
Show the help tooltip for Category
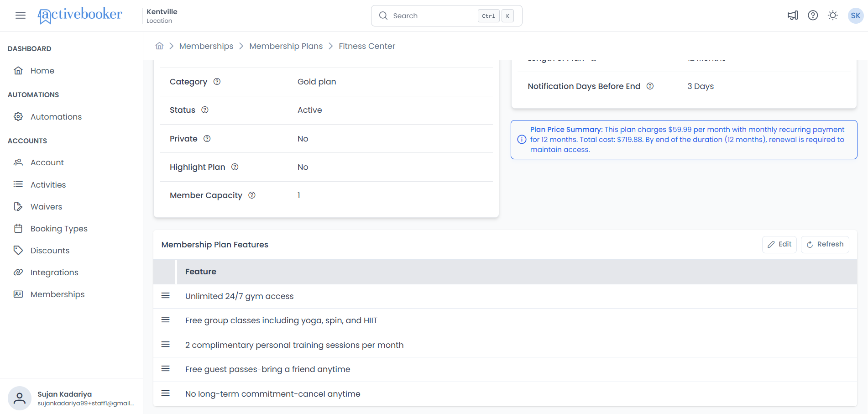217,81
